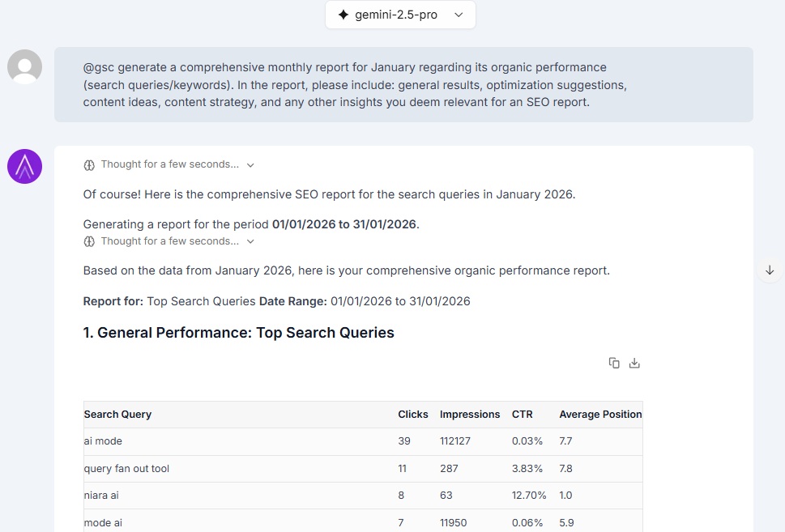The width and height of the screenshot is (785, 532).
Task: Click the Search Query column header
Action: (117, 414)
